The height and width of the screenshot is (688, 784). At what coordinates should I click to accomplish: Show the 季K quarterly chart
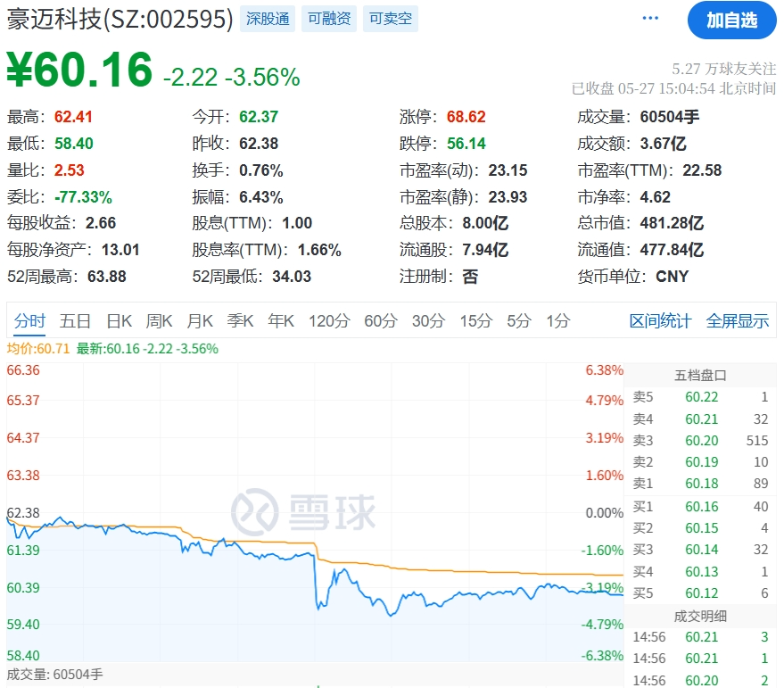tap(240, 321)
